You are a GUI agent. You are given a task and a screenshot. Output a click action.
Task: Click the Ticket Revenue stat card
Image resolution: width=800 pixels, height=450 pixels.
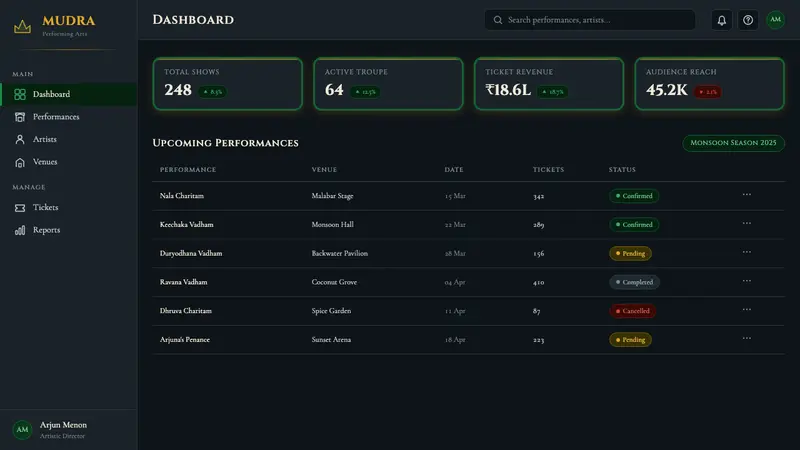coord(549,84)
